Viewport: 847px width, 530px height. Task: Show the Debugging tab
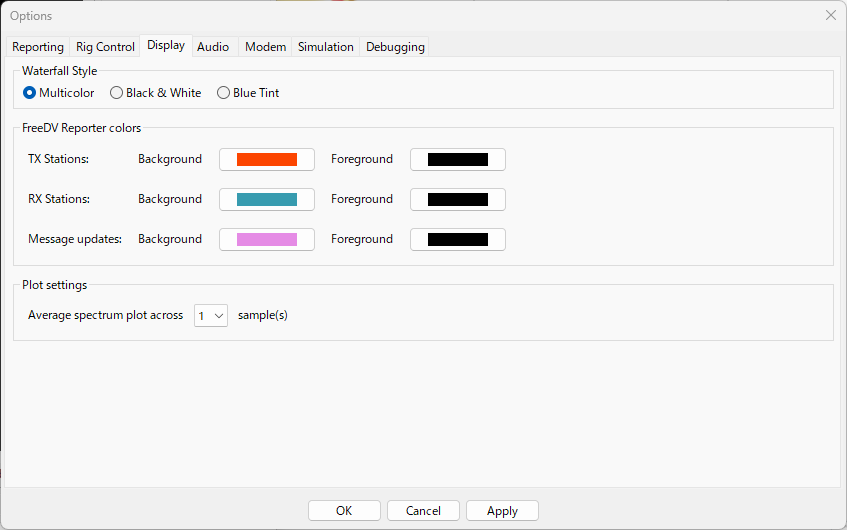click(395, 47)
